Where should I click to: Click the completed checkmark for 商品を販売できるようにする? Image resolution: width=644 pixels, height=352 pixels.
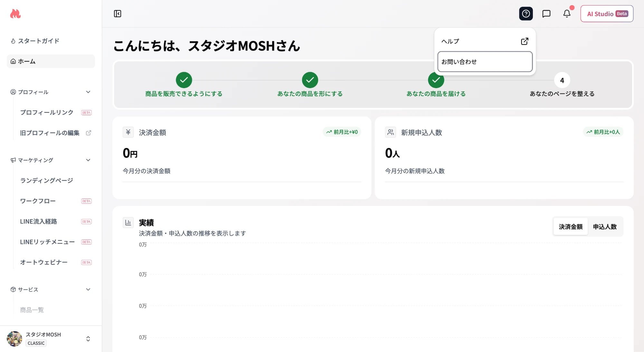tap(184, 80)
